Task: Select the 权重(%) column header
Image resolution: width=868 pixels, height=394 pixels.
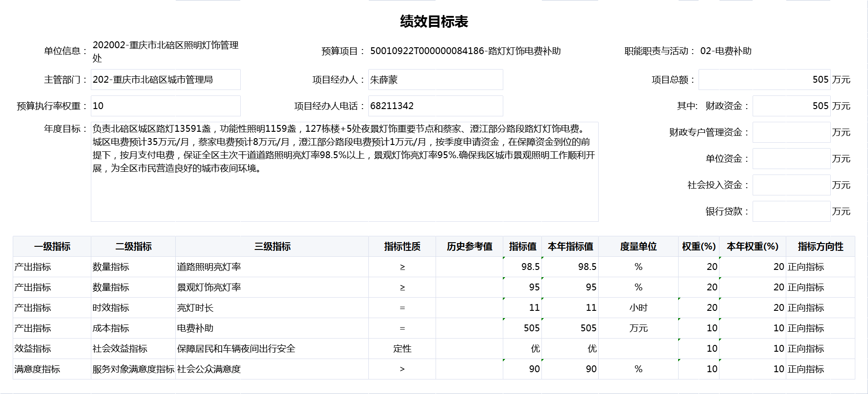Action: [x=699, y=246]
